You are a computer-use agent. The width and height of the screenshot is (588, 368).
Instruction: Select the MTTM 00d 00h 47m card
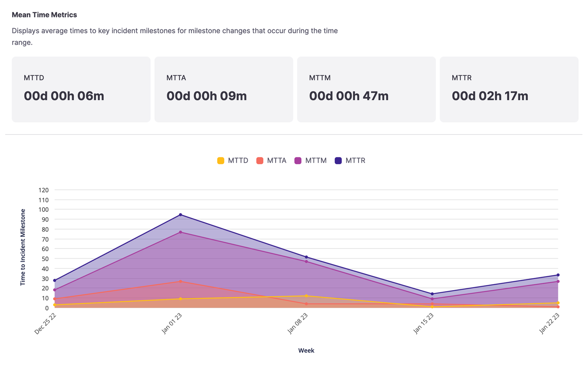[x=366, y=89]
